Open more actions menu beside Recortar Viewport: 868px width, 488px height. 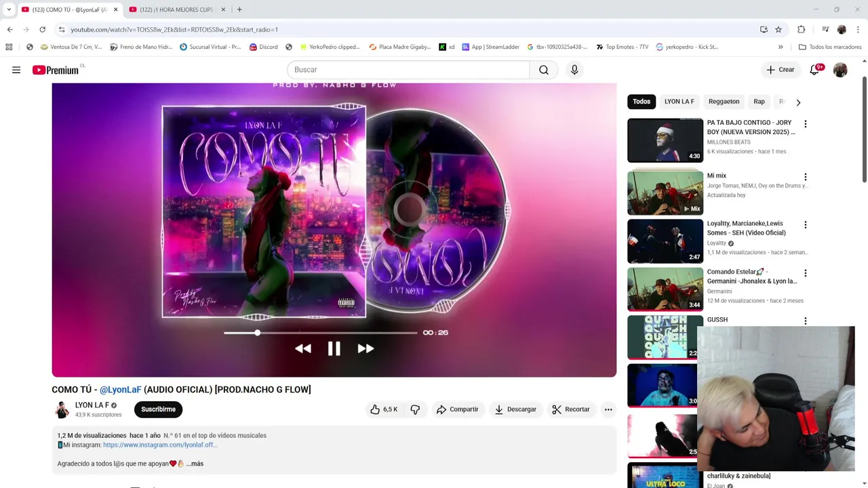pyautogui.click(x=608, y=409)
